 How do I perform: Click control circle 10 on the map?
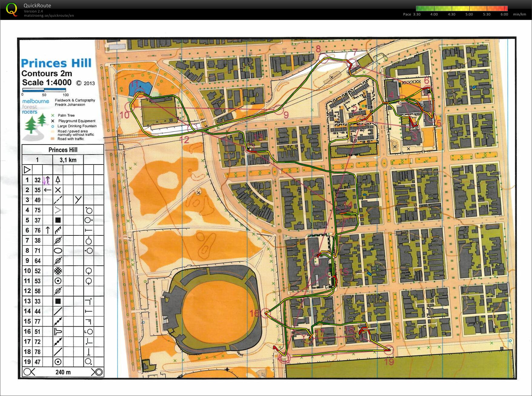[x=131, y=107]
